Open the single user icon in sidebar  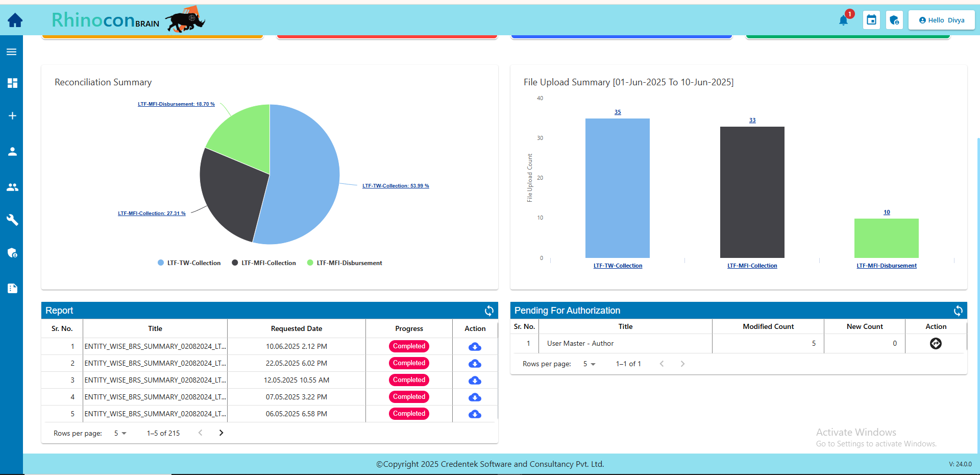(x=12, y=152)
